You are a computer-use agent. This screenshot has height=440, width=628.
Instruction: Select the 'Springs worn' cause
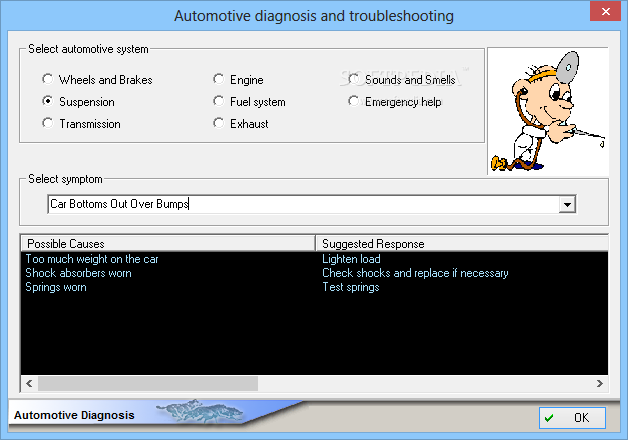[56, 287]
